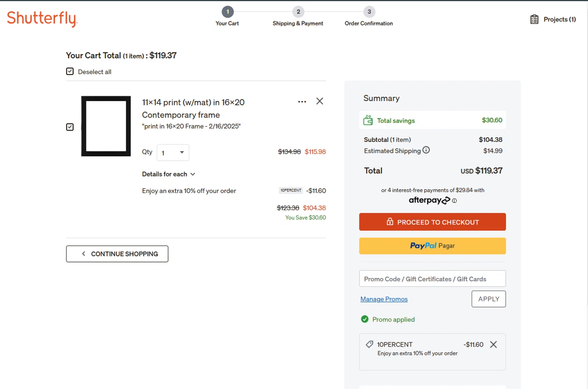Image resolution: width=588 pixels, height=389 pixels.
Task: Click the You Save $30.60 text
Action: tap(305, 218)
